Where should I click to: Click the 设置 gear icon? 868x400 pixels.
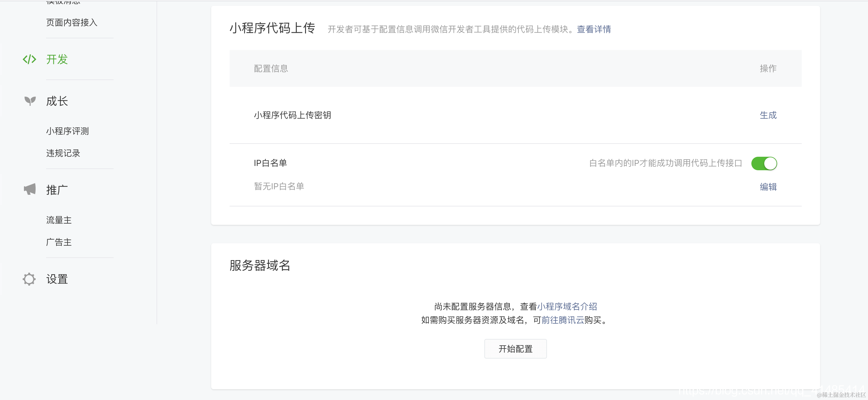point(29,279)
